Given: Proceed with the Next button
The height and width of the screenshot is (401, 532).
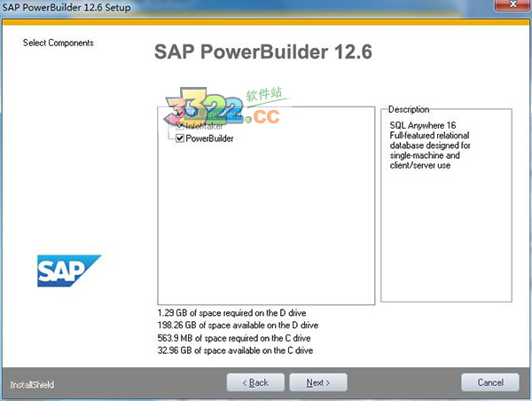Looking at the screenshot, I should [318, 382].
